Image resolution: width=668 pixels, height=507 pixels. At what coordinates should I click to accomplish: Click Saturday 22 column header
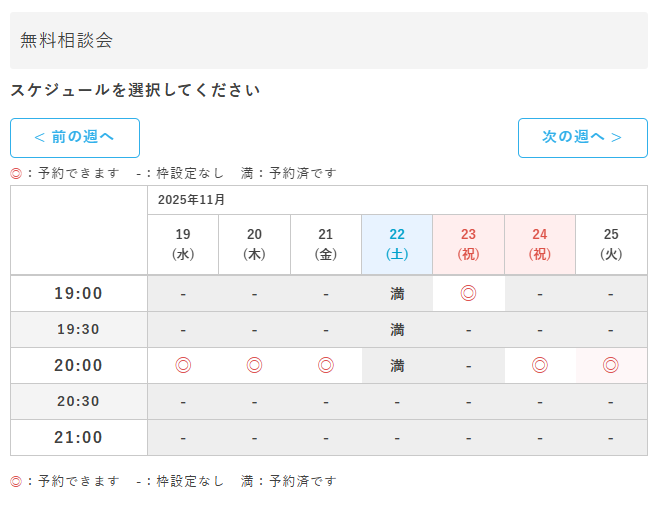[x=397, y=244]
